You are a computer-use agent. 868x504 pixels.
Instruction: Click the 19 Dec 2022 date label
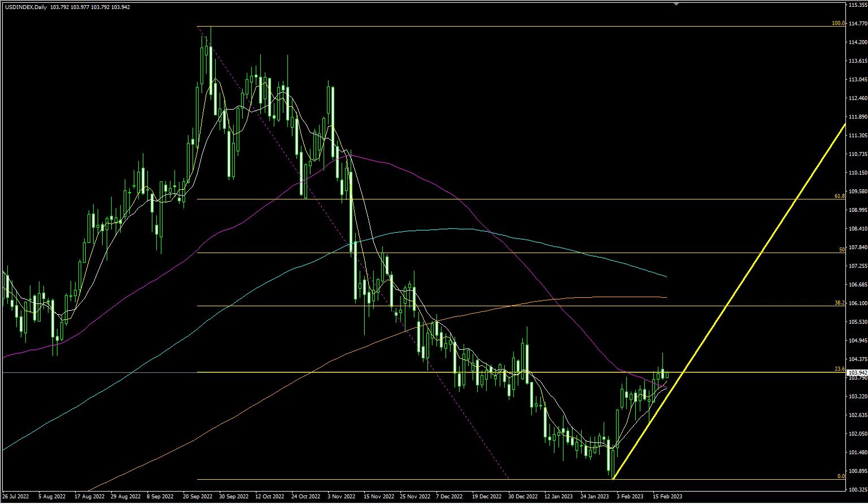click(487, 497)
